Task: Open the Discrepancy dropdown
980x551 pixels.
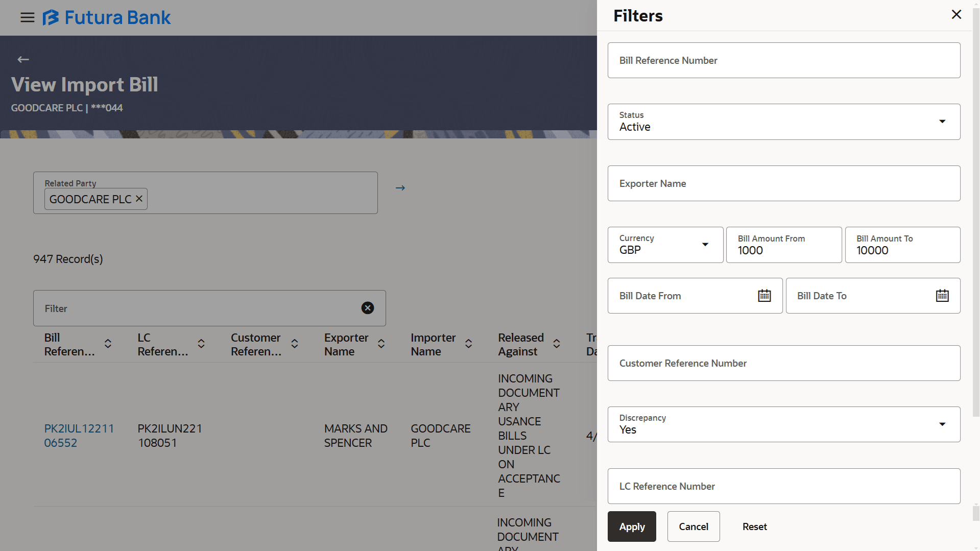Action: [x=941, y=424]
